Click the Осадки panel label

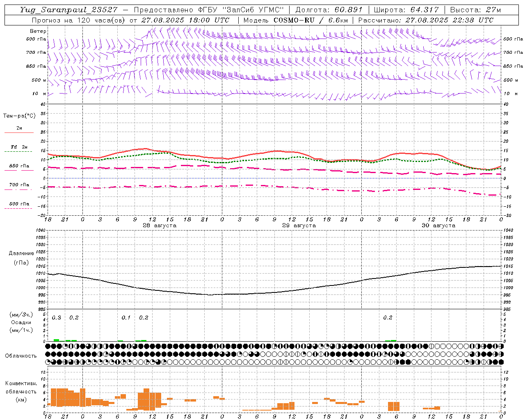coord(21,322)
